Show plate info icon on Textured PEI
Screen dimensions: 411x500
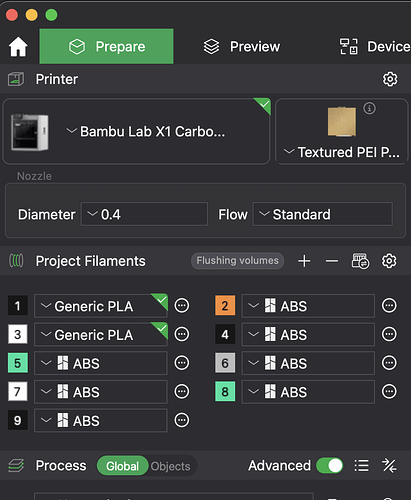369,108
